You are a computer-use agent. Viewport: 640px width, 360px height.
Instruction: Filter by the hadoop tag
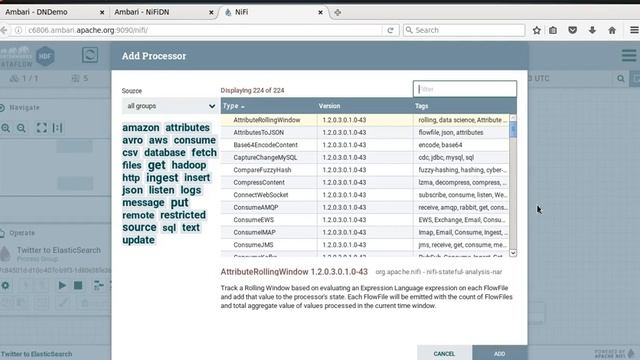click(x=189, y=165)
